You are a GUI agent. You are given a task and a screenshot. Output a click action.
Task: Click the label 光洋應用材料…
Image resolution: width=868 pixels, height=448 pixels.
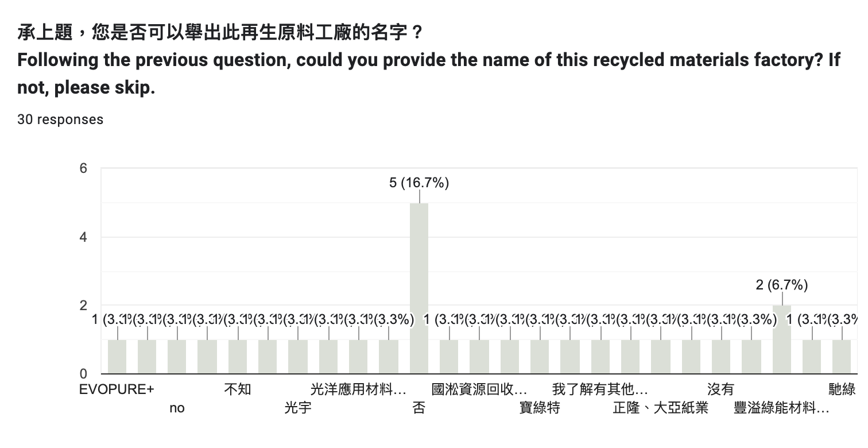tap(359, 389)
